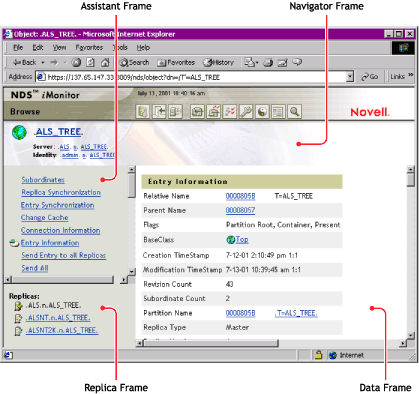Click the Login/Logout door-arrow icon in iMonitor
Viewport: 419px width, 394px height.
click(x=159, y=112)
